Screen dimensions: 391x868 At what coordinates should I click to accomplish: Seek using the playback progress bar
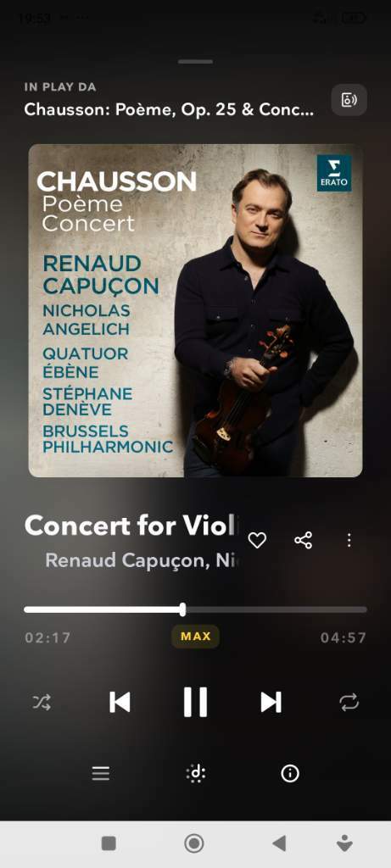(x=195, y=609)
